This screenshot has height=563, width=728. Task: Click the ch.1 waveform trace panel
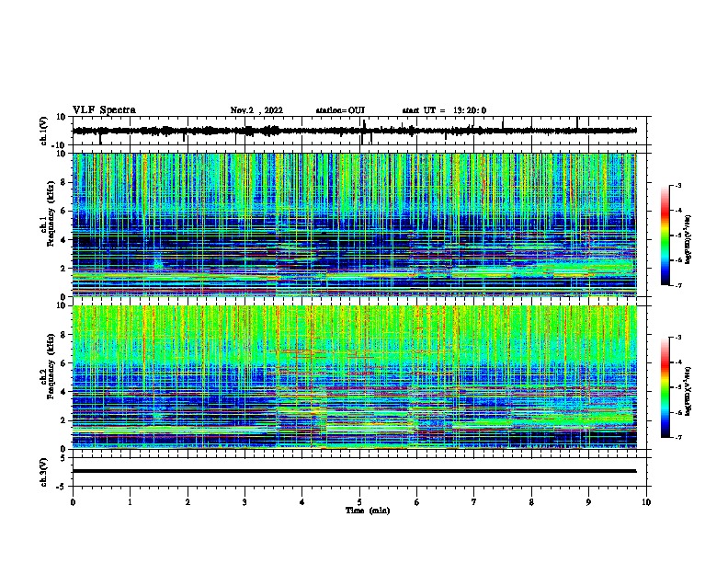359,131
